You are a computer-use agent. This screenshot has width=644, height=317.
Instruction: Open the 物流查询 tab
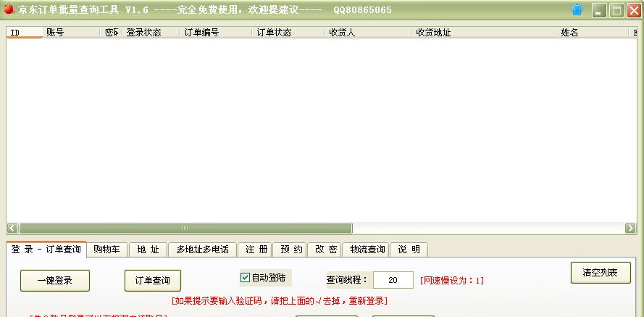[367, 250]
